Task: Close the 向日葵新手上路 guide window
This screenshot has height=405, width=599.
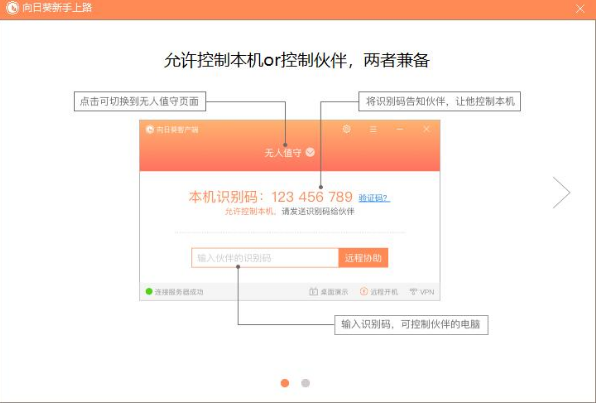Action: click(x=580, y=8)
